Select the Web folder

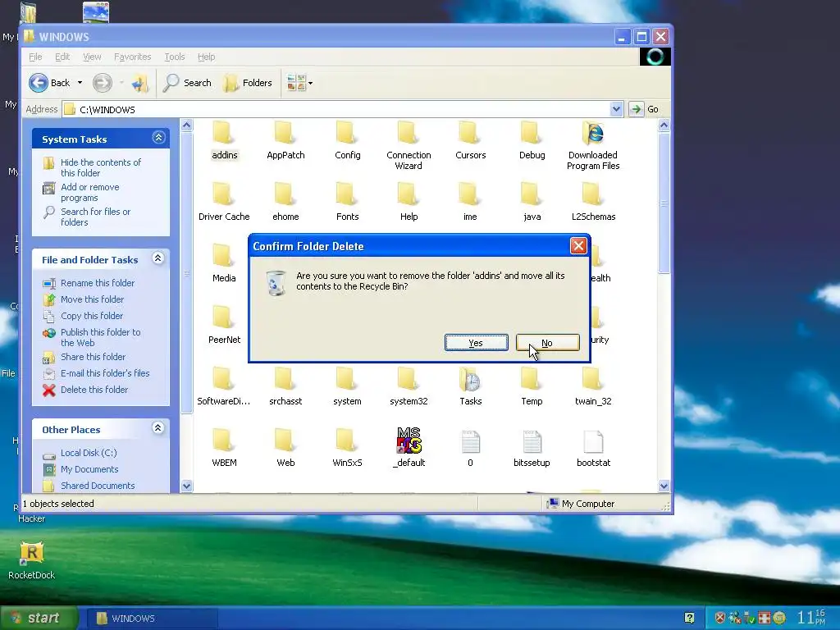(x=285, y=449)
